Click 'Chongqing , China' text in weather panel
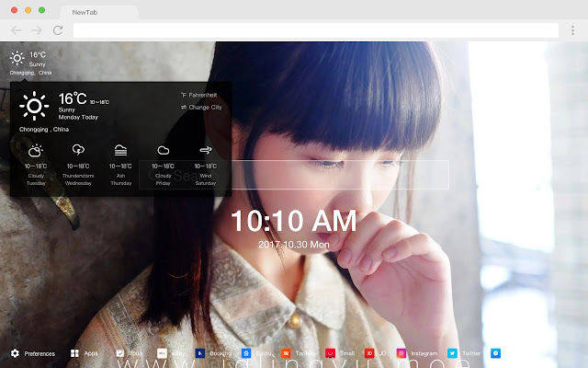The width and height of the screenshot is (588, 368). (44, 130)
